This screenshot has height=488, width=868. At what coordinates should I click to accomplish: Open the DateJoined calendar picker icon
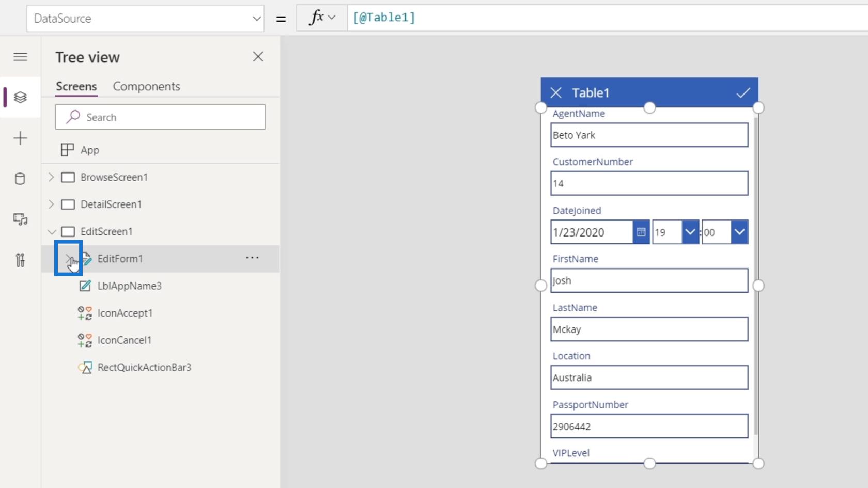(641, 232)
